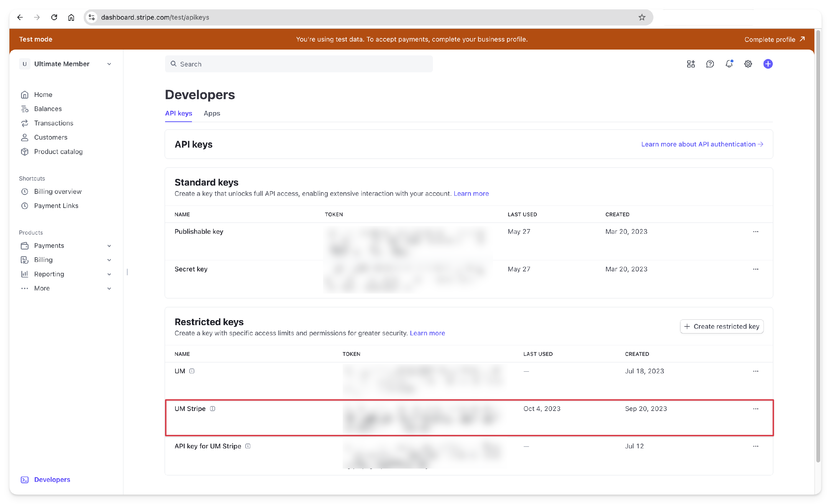The height and width of the screenshot is (504, 831).
Task: Click the purple plus create icon
Action: [x=768, y=64]
